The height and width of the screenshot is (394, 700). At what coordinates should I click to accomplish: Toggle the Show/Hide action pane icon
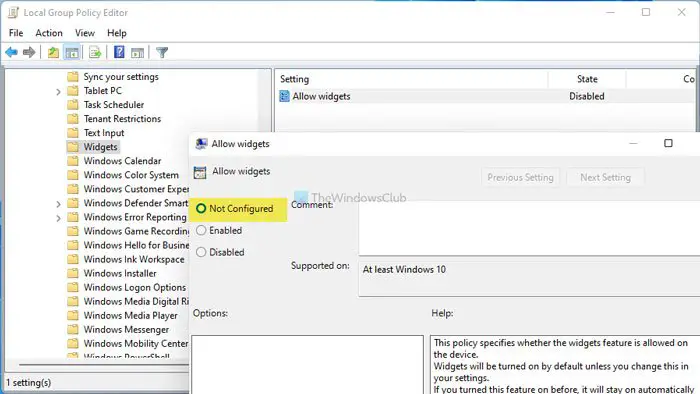click(138, 53)
